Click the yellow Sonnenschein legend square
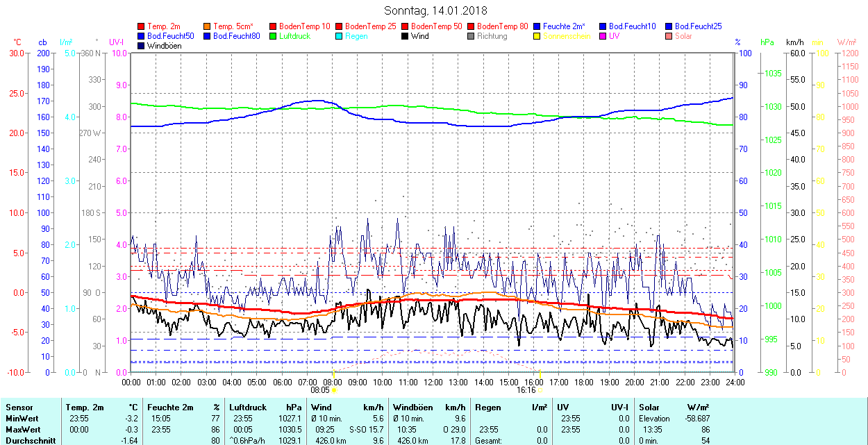The image size is (868, 445). click(x=537, y=36)
